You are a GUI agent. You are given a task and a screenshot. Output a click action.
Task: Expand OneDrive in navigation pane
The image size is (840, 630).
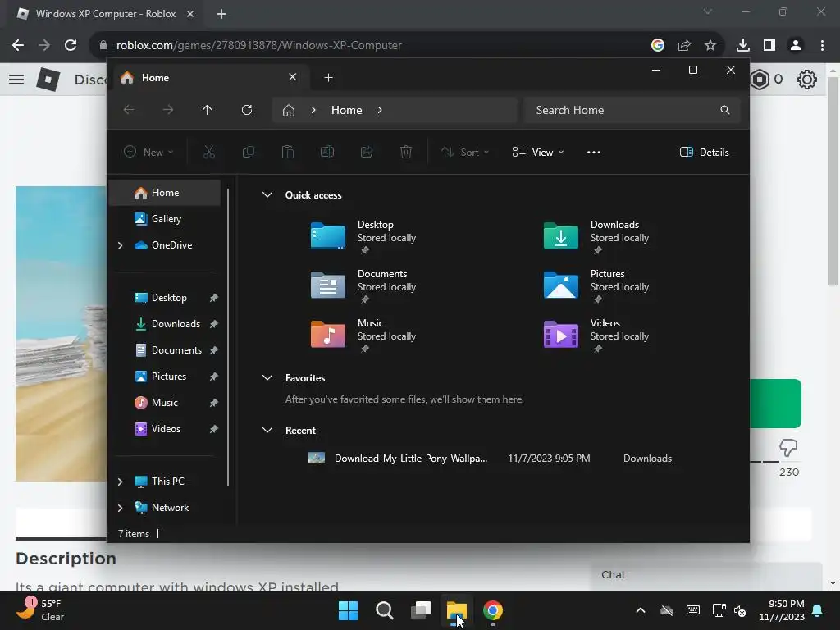tap(120, 245)
